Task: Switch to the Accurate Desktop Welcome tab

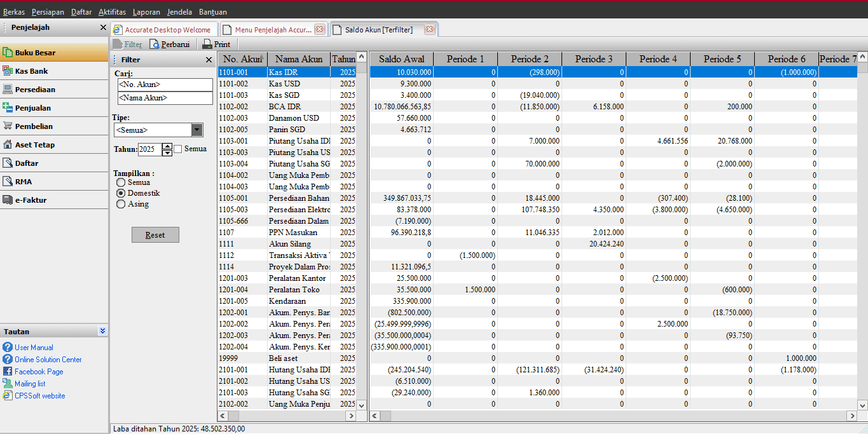Action: (162, 29)
